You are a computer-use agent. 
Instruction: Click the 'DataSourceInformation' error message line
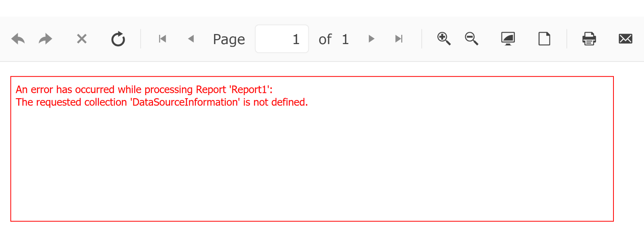(x=162, y=102)
